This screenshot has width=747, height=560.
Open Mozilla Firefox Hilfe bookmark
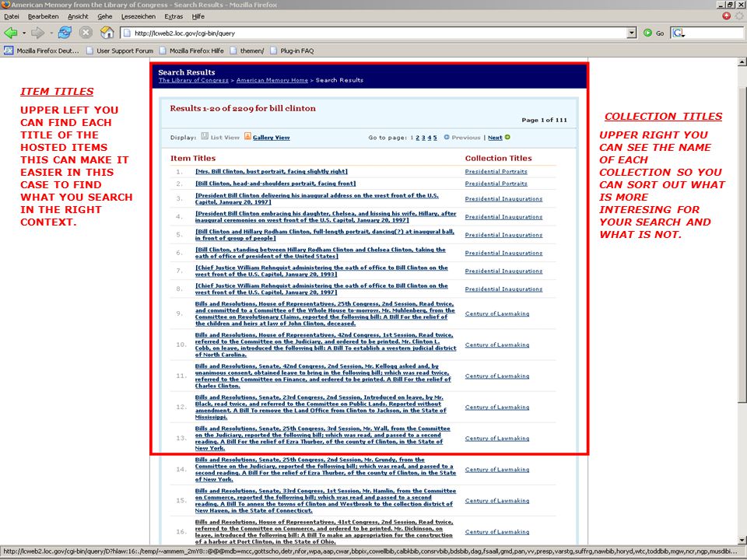tap(191, 51)
